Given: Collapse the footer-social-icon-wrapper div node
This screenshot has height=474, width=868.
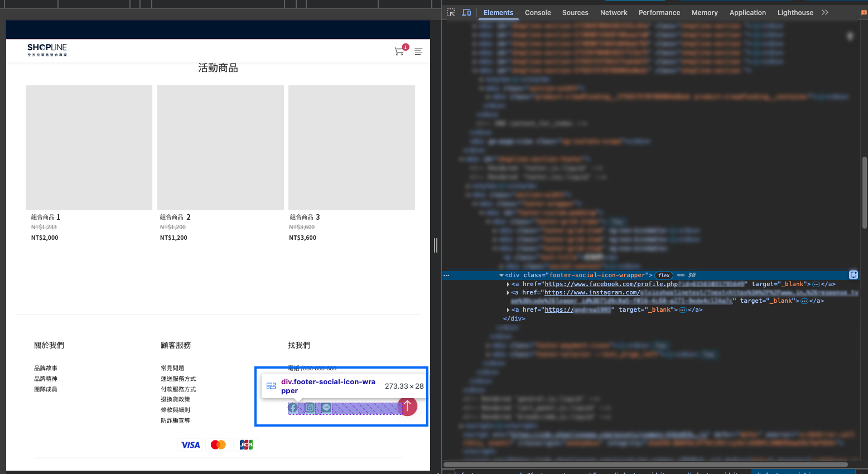Looking at the screenshot, I should coord(501,275).
